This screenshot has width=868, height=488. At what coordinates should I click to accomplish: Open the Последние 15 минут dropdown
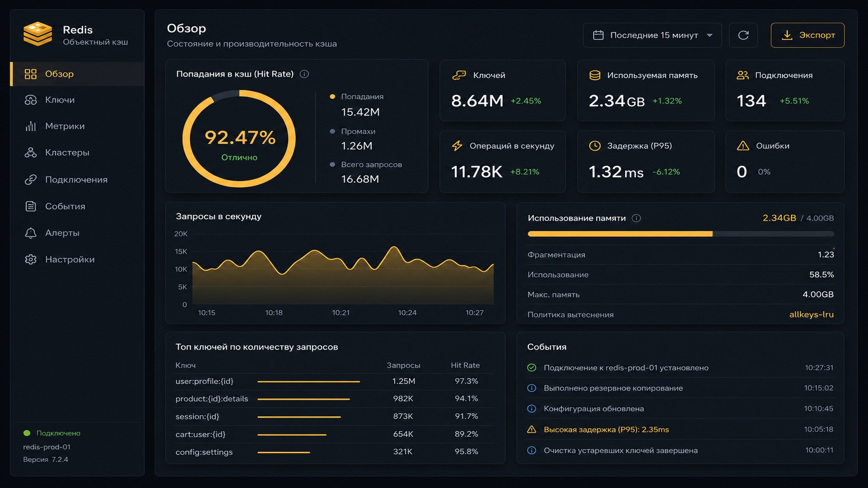(x=652, y=35)
